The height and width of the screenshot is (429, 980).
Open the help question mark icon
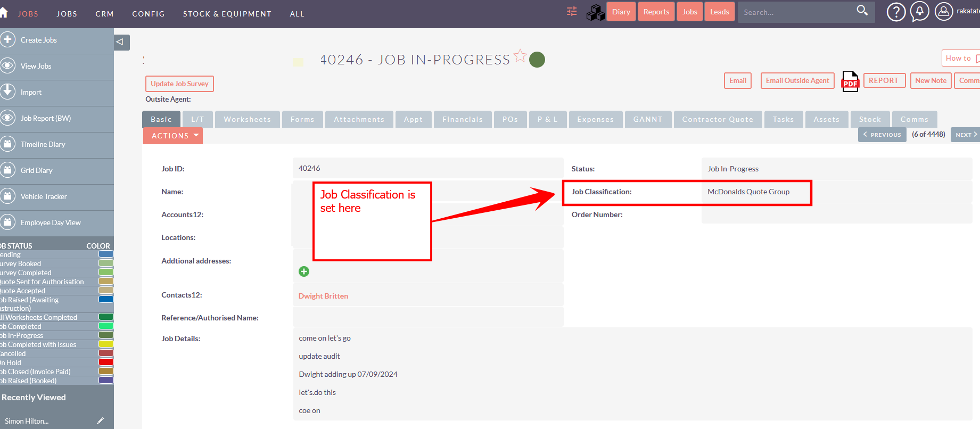point(896,12)
